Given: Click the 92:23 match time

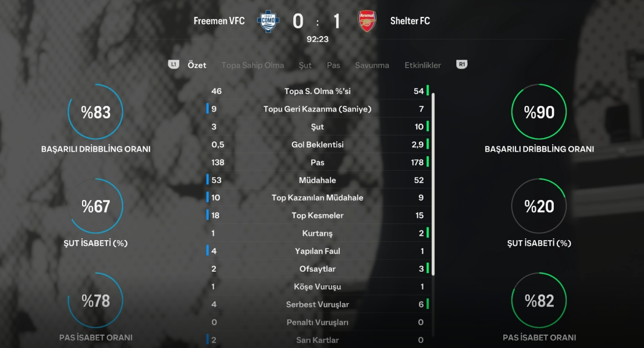Looking at the screenshot, I should (318, 40).
